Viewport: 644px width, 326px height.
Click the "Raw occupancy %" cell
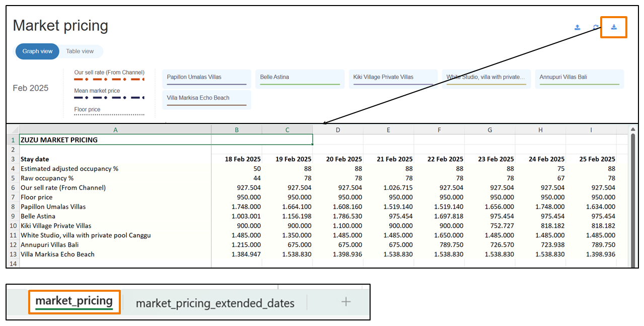(115, 178)
